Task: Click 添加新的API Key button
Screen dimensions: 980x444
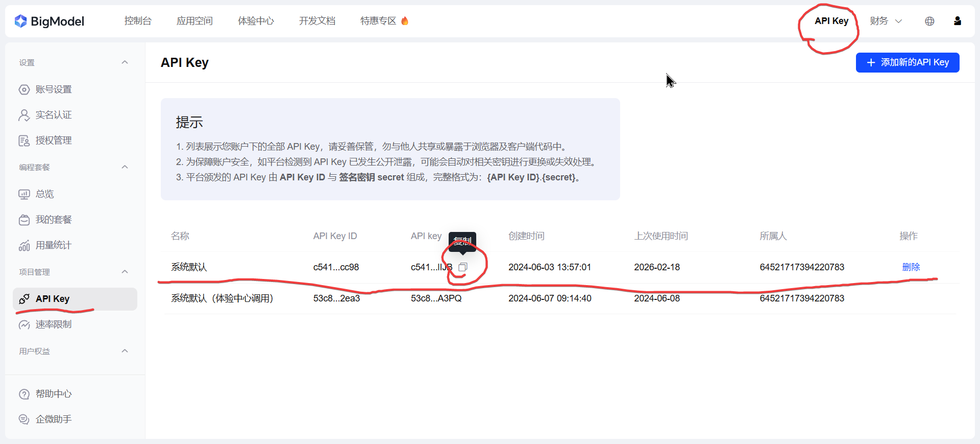Action: 908,62
